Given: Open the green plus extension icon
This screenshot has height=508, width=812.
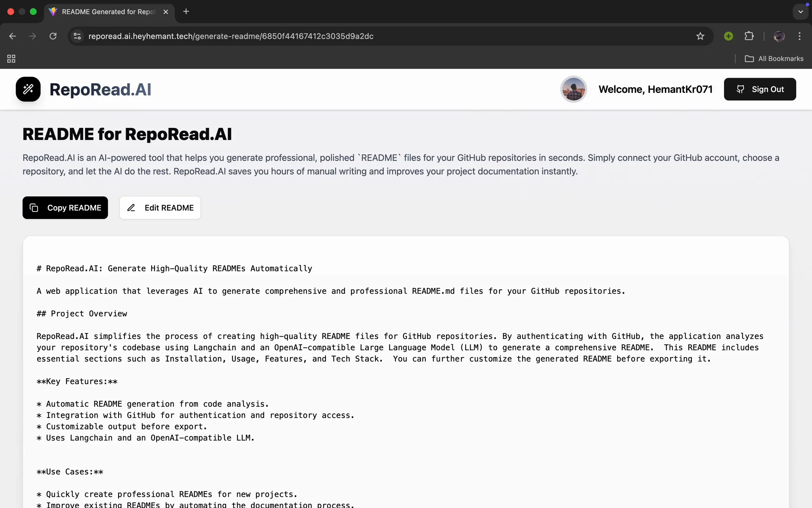Looking at the screenshot, I should tap(728, 36).
